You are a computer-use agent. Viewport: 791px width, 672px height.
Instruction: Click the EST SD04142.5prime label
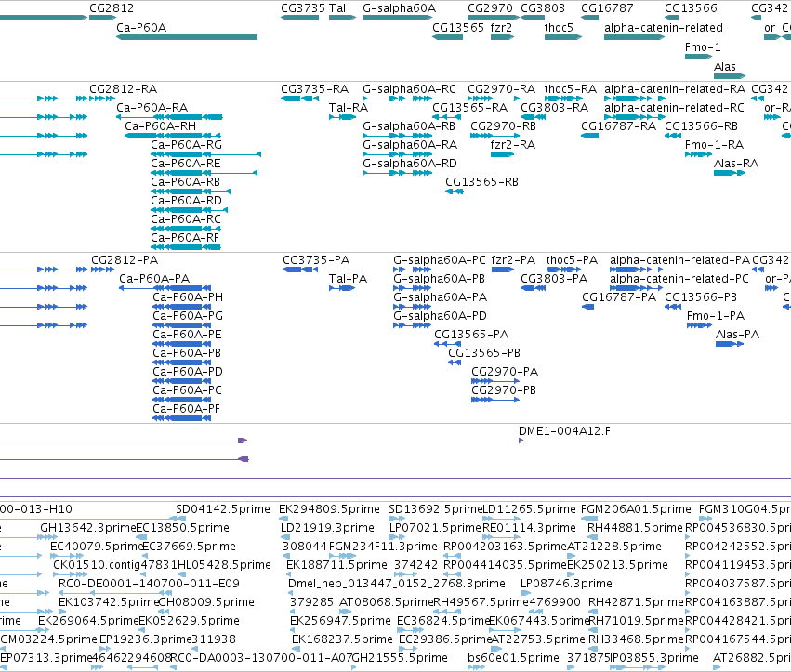(223, 509)
